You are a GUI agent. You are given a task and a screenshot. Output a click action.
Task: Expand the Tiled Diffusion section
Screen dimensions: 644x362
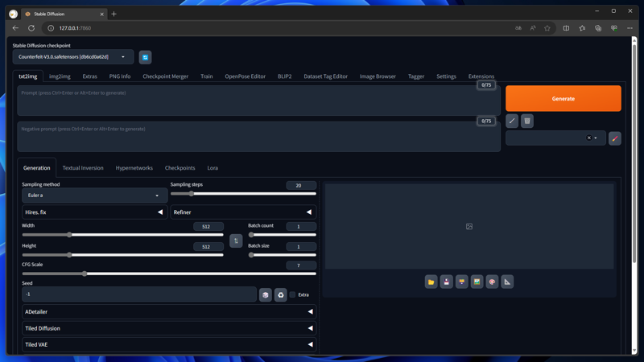point(169,328)
